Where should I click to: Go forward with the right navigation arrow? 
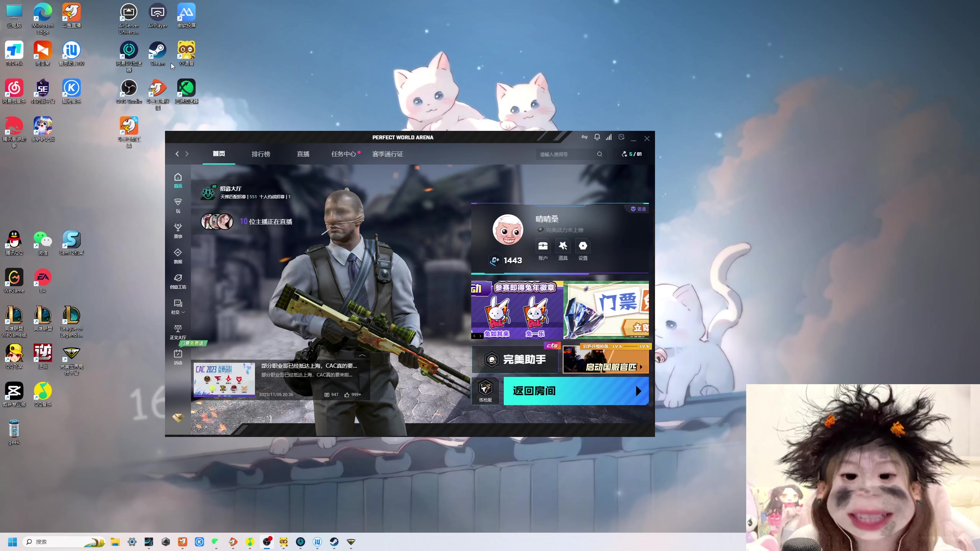click(x=187, y=154)
